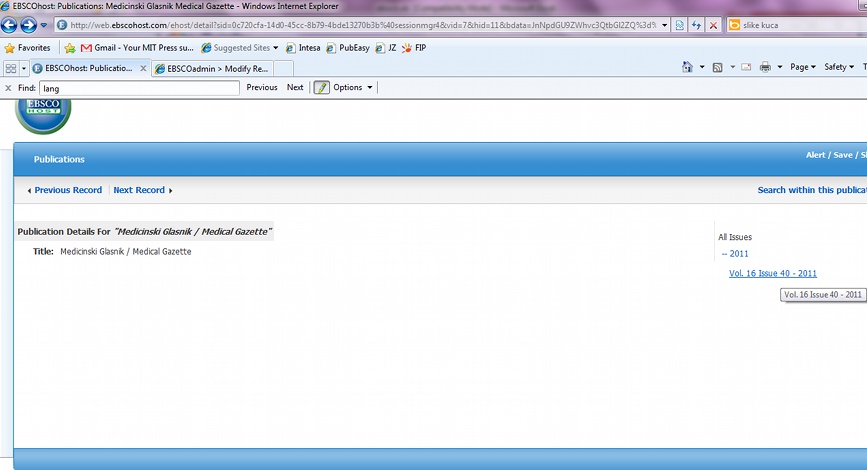Click the Stop loading red X icon
The height and width of the screenshot is (470, 867).
coord(713,25)
